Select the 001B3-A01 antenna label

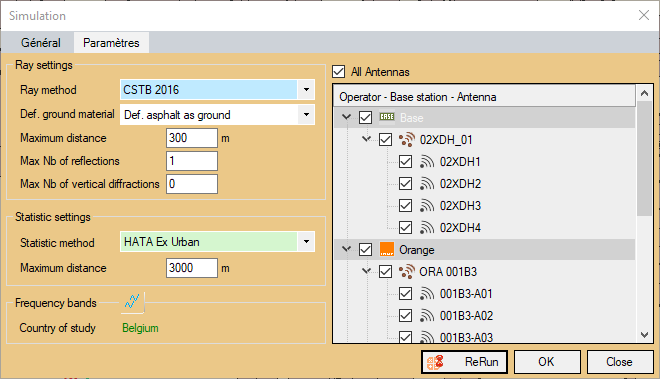click(x=466, y=294)
